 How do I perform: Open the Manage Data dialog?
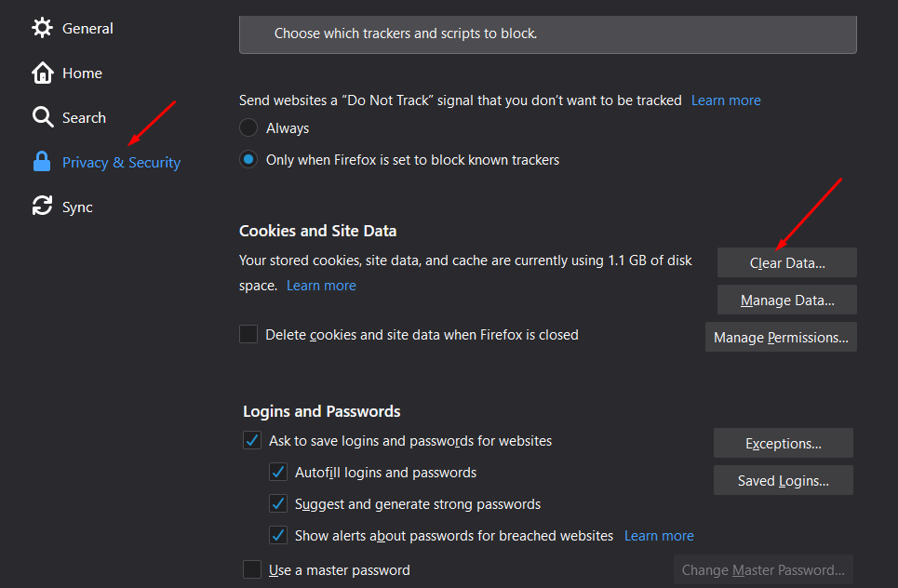coord(787,300)
